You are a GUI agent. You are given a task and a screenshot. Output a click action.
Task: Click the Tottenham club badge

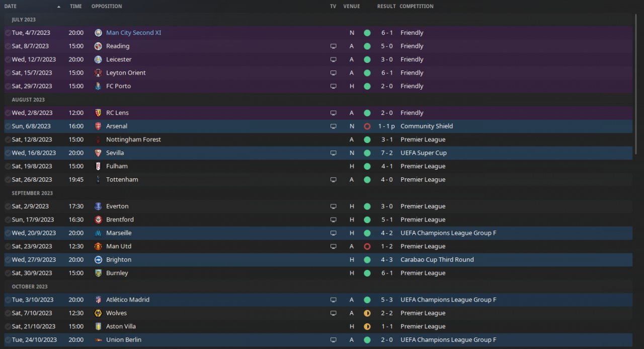98,180
